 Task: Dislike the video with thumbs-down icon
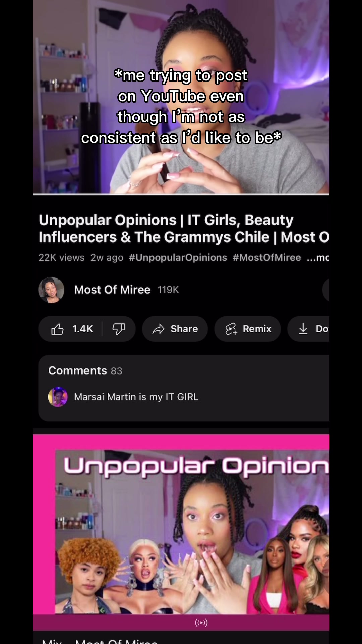click(x=118, y=329)
